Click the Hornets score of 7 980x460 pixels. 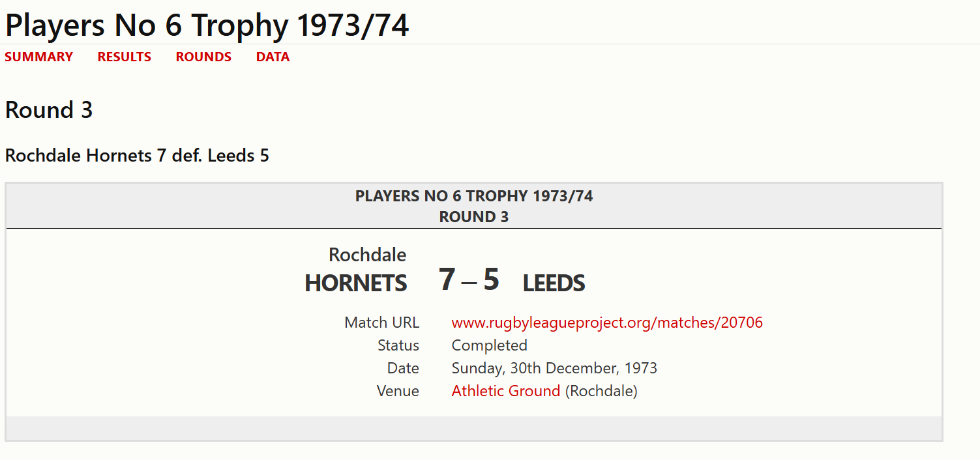point(447,280)
